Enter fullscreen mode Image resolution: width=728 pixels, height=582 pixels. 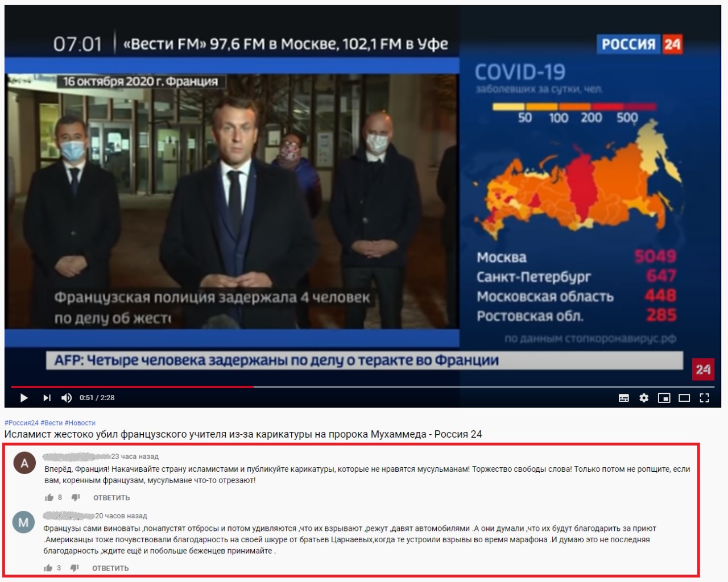pos(704,398)
